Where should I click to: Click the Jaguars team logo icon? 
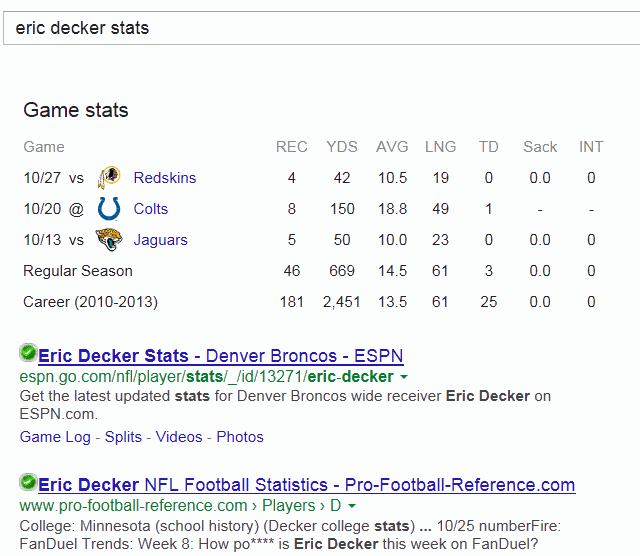pos(109,240)
